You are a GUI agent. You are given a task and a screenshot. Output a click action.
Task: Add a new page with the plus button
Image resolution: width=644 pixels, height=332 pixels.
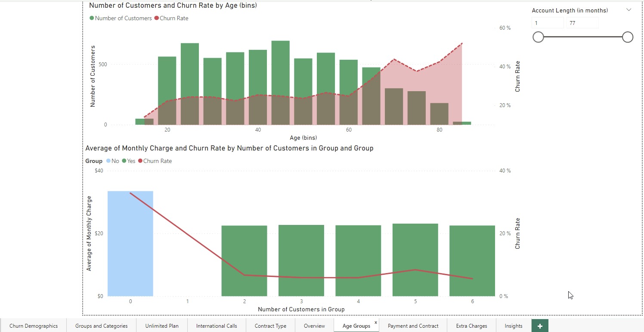(x=539, y=326)
